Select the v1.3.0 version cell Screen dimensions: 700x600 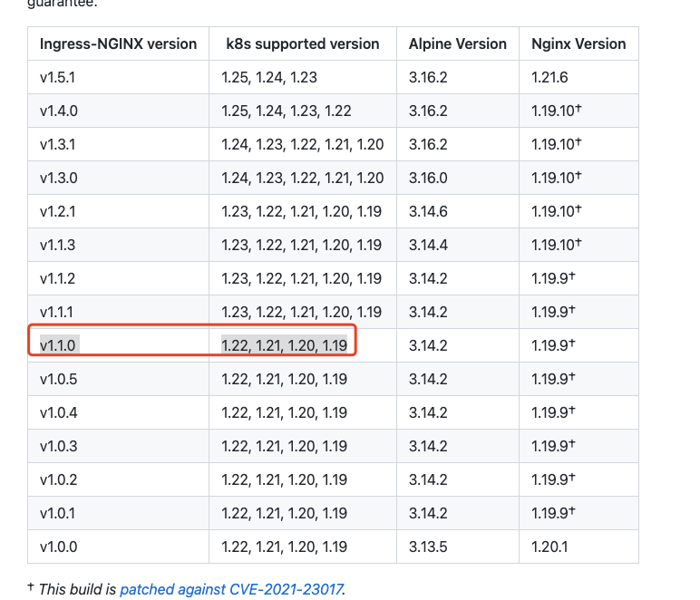point(118,178)
